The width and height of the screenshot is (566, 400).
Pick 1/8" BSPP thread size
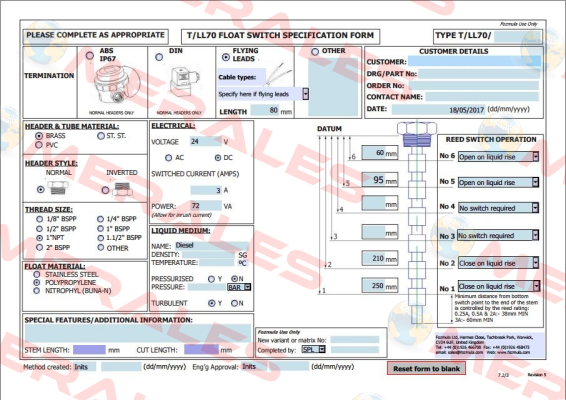pos(39,219)
